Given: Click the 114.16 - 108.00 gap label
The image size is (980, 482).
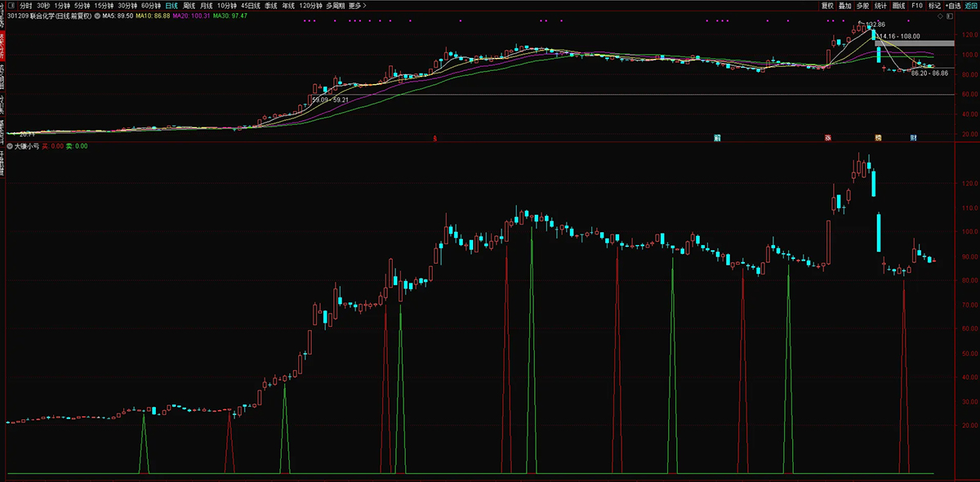Looking at the screenshot, I should pyautogui.click(x=898, y=36).
